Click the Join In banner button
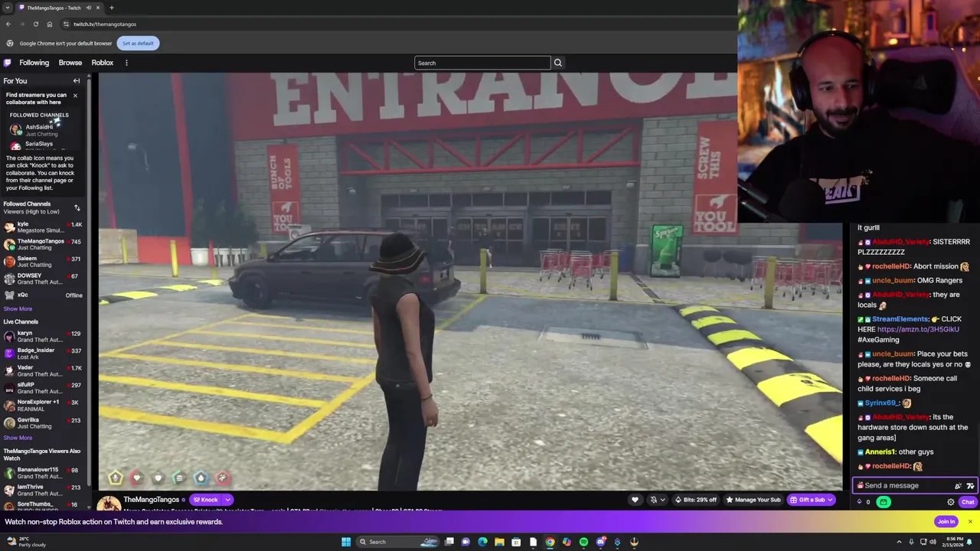Viewport: 980px width, 551px height. 946,522
